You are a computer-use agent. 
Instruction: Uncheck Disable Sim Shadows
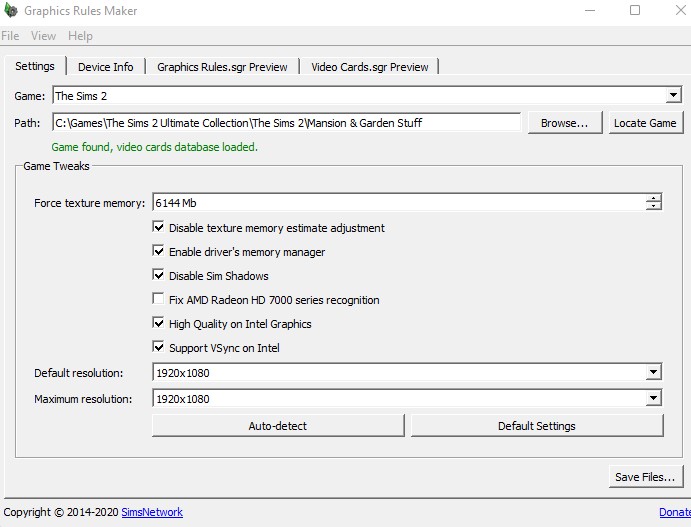pyautogui.click(x=158, y=275)
